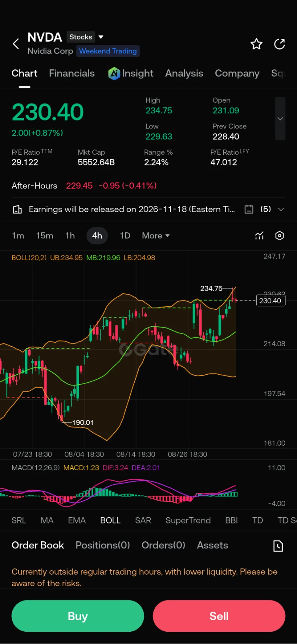Enable the MA indicator
The width and height of the screenshot is (297, 644).
click(47, 520)
